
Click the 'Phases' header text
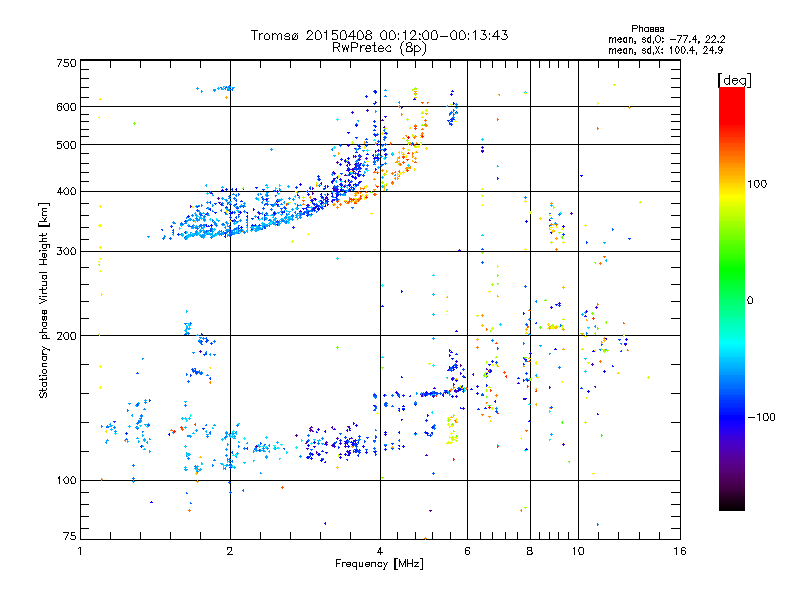pos(647,29)
